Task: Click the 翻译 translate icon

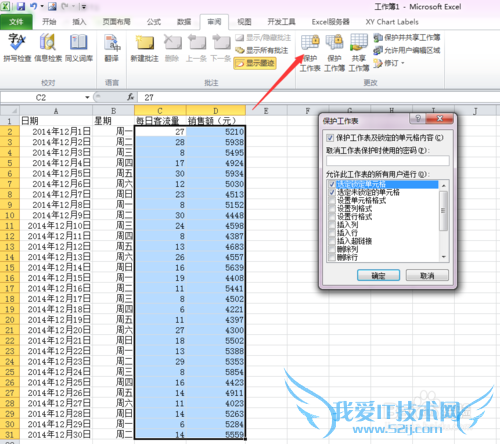Action: 112,48
